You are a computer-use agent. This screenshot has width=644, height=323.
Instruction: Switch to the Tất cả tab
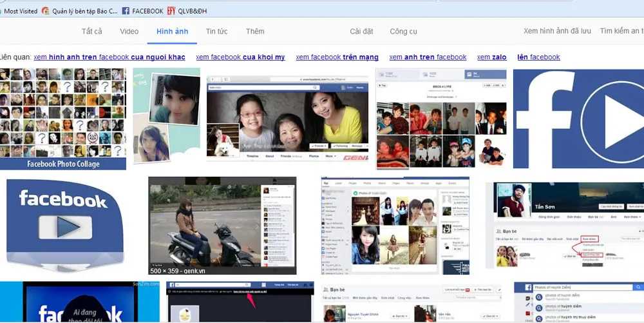(91, 31)
